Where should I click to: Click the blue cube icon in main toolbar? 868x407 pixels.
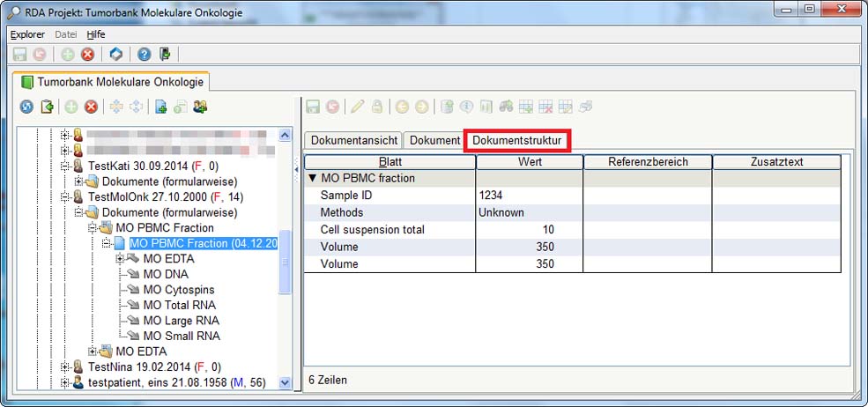(115, 55)
